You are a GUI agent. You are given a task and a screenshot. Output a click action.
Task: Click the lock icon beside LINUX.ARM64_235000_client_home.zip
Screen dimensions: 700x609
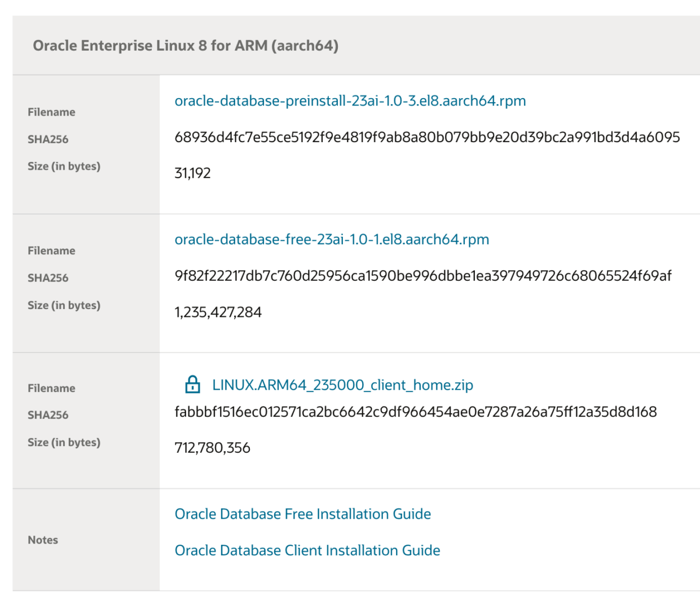point(193,385)
